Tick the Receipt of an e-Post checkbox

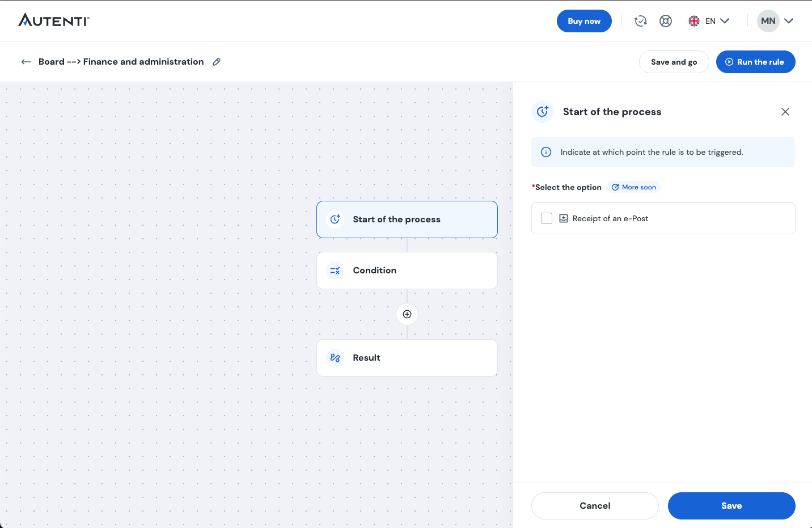(547, 218)
